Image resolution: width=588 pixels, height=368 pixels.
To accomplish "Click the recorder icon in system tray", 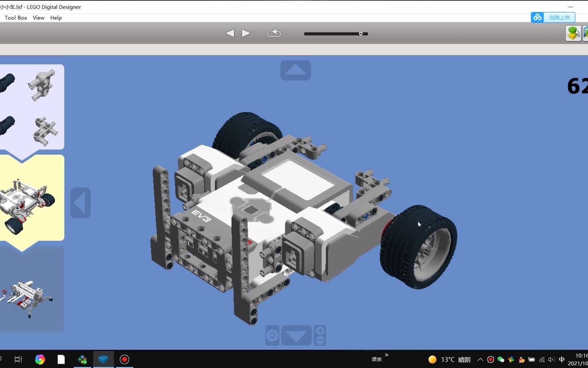I will click(x=491, y=359).
